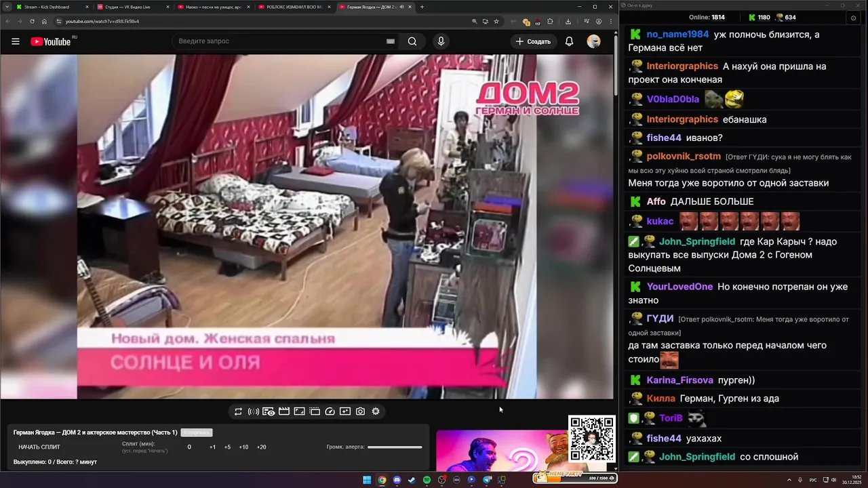Add +10 minutes to split

point(243,447)
